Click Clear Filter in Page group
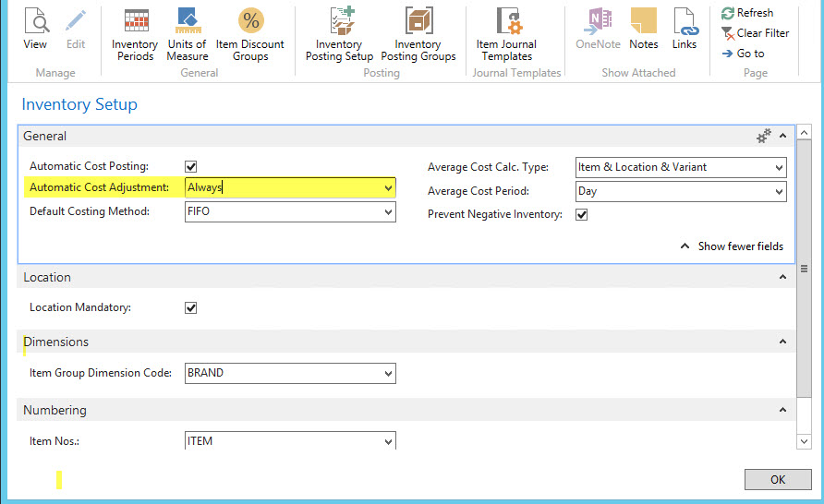Viewport: 824px width, 504px height. point(756,33)
